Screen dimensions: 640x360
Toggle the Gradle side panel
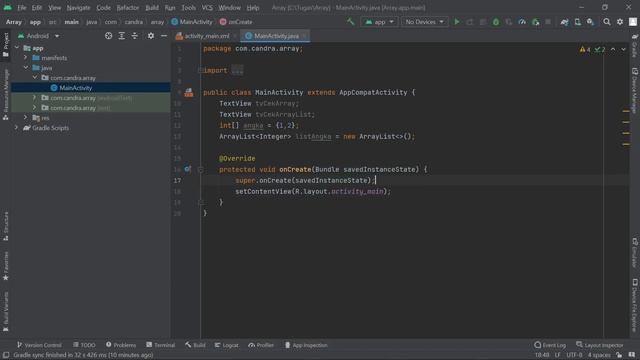[x=635, y=45]
